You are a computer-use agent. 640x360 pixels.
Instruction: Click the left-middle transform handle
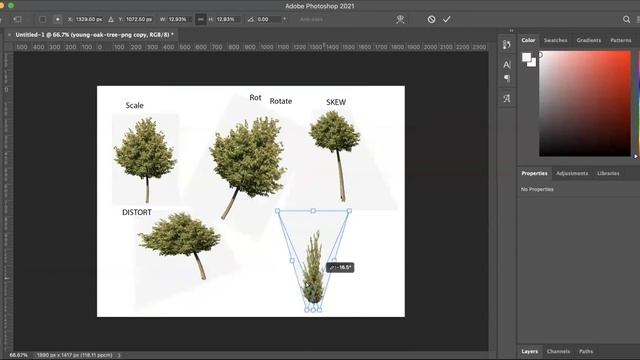click(292, 260)
